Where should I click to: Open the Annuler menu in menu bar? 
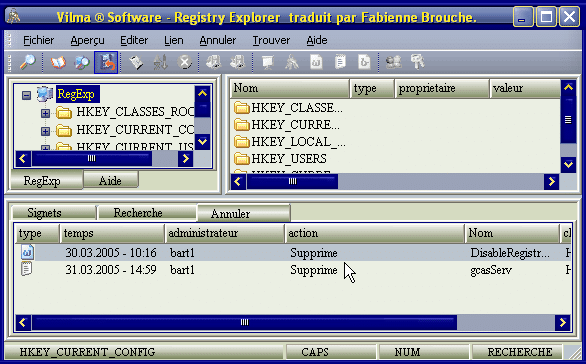point(218,40)
